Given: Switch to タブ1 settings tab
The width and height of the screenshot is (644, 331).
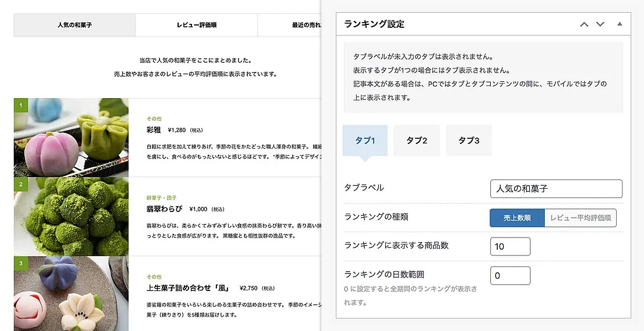Looking at the screenshot, I should tap(365, 141).
